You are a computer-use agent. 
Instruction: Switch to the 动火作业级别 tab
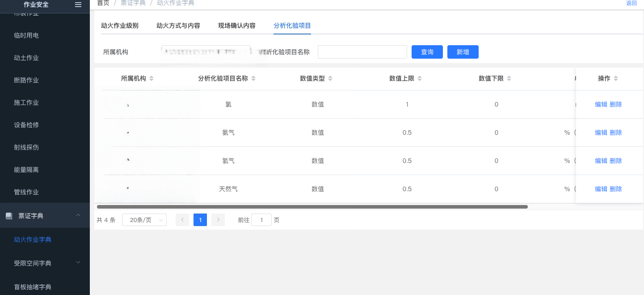[120, 26]
